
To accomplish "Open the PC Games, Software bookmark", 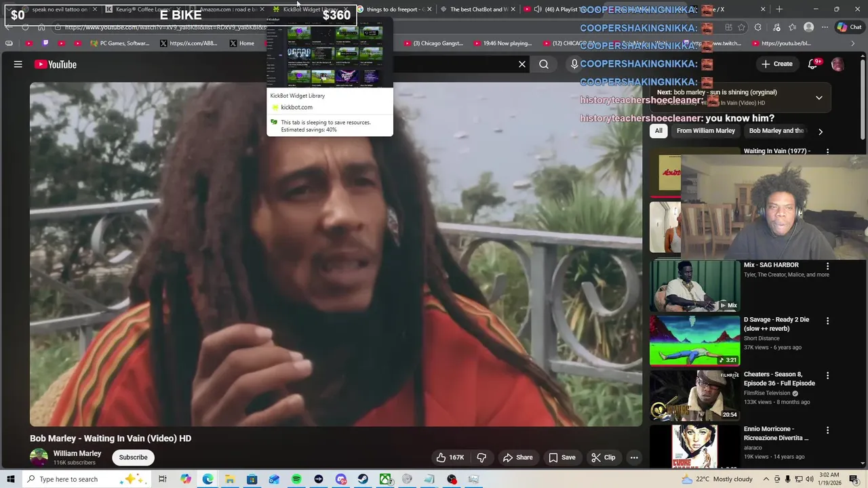I will (120, 43).
